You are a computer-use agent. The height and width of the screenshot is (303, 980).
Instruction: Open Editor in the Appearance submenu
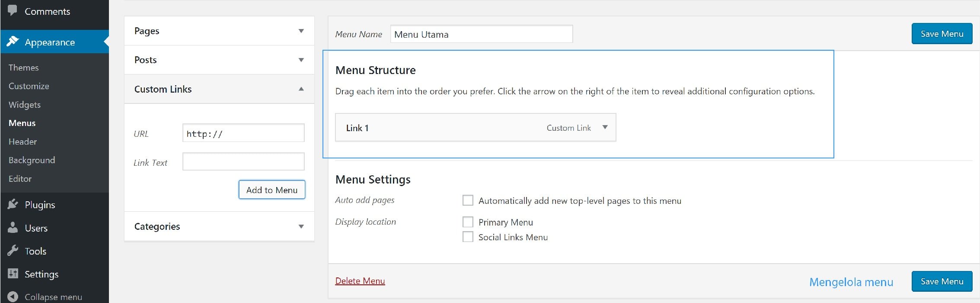pyautogui.click(x=20, y=179)
